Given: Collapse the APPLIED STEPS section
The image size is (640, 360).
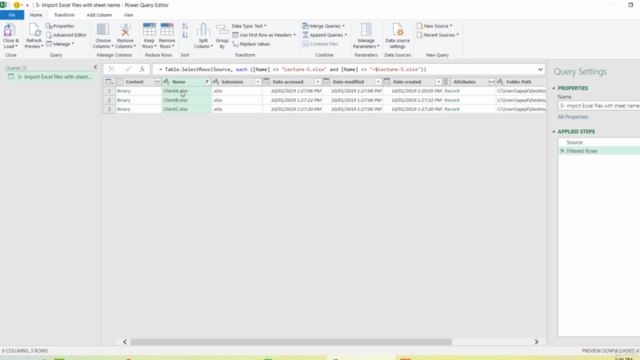Looking at the screenshot, I should 554,131.
